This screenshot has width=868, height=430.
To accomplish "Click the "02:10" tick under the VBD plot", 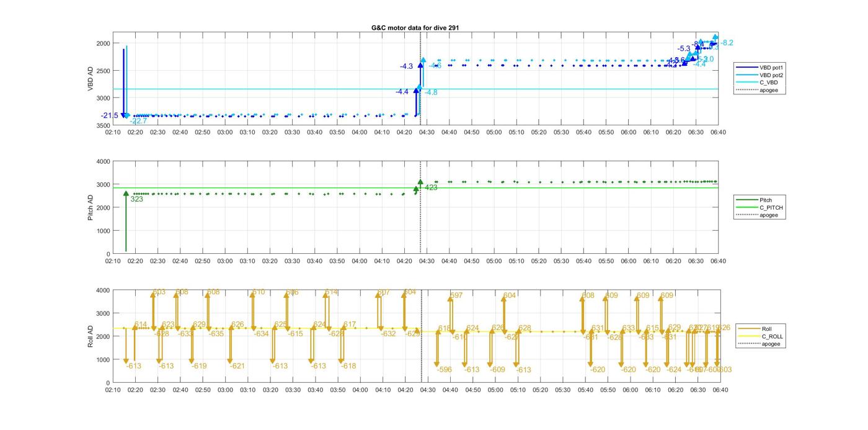I will click(113, 132).
